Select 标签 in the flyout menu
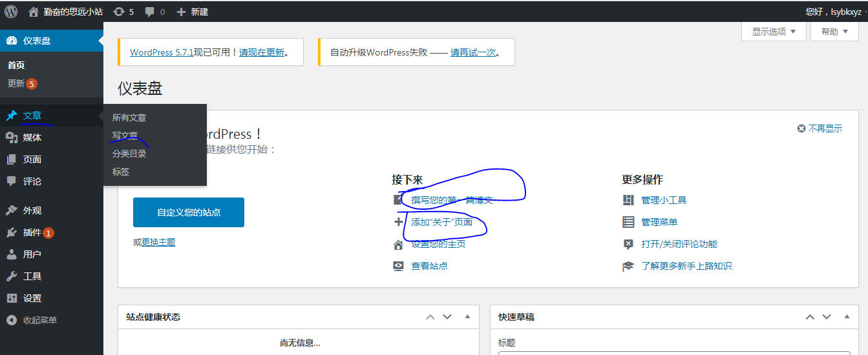The height and width of the screenshot is (355, 868). (121, 172)
